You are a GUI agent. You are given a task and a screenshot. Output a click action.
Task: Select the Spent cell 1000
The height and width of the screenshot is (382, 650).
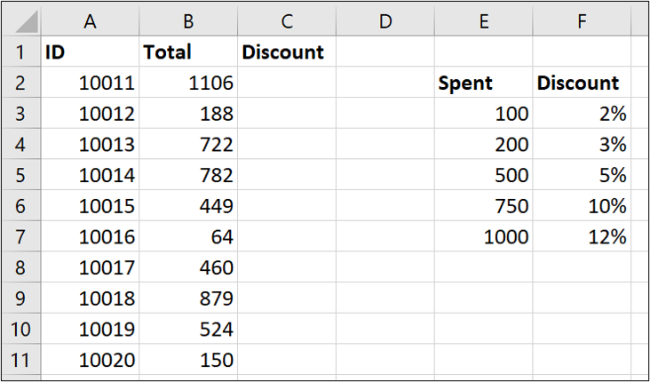click(x=483, y=236)
